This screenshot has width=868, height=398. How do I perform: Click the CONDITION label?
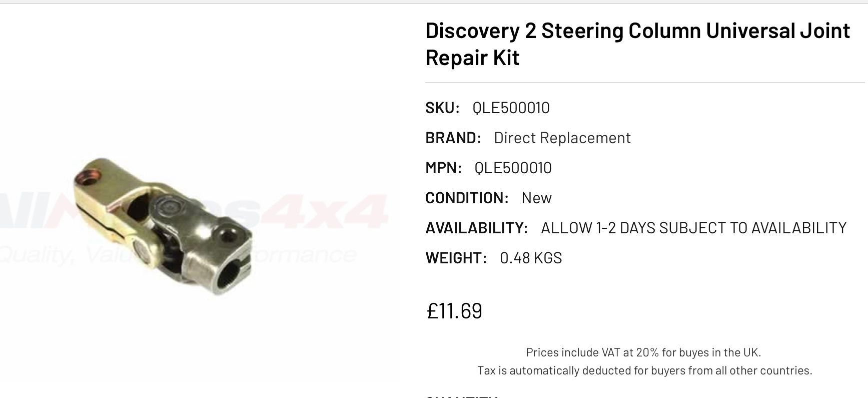click(x=467, y=198)
